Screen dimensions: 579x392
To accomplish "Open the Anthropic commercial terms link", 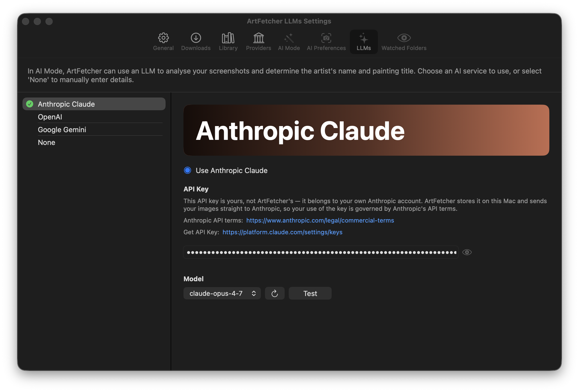I will (320, 220).
